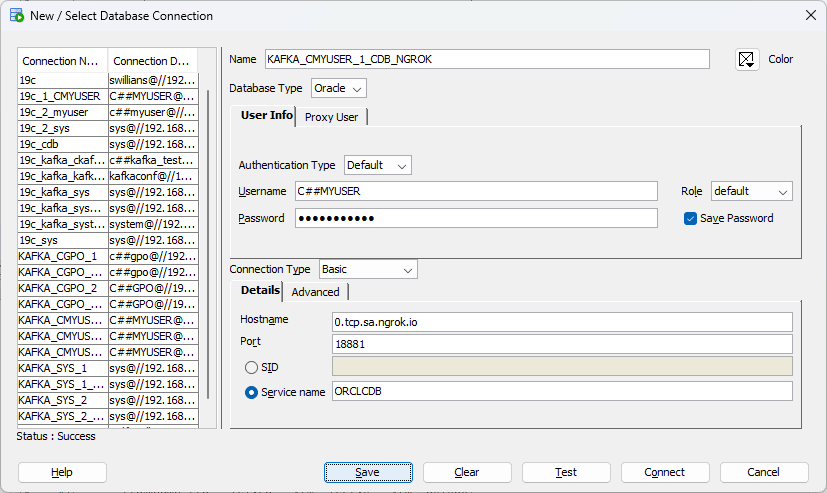Select the KAFKA_SYS_1 connection row

62,368
